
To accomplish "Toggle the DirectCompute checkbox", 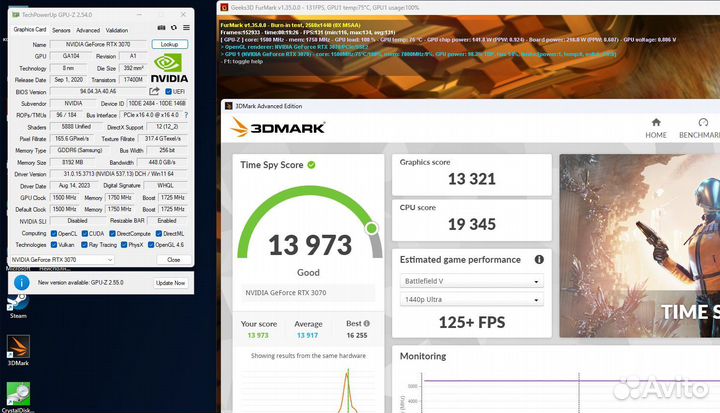I will (112, 233).
